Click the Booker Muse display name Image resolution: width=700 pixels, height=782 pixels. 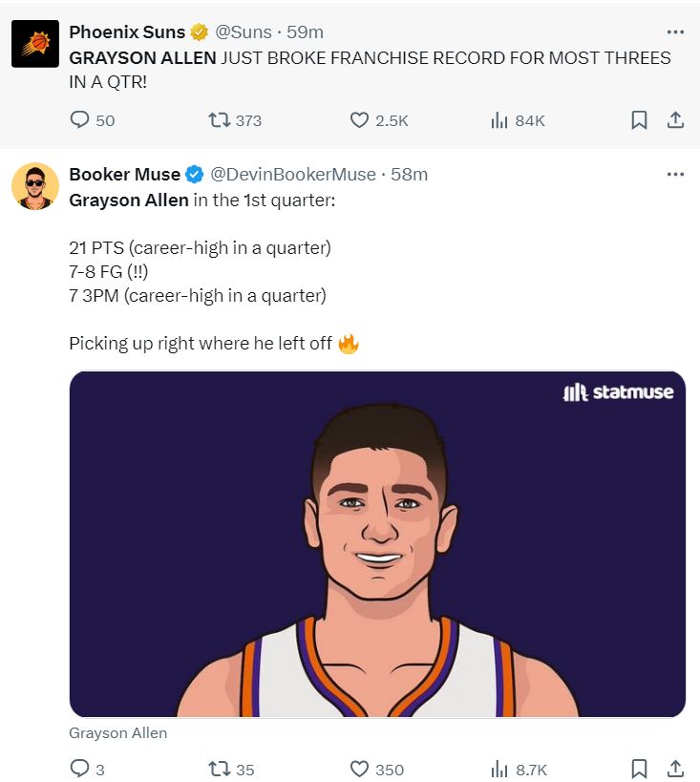(x=124, y=174)
